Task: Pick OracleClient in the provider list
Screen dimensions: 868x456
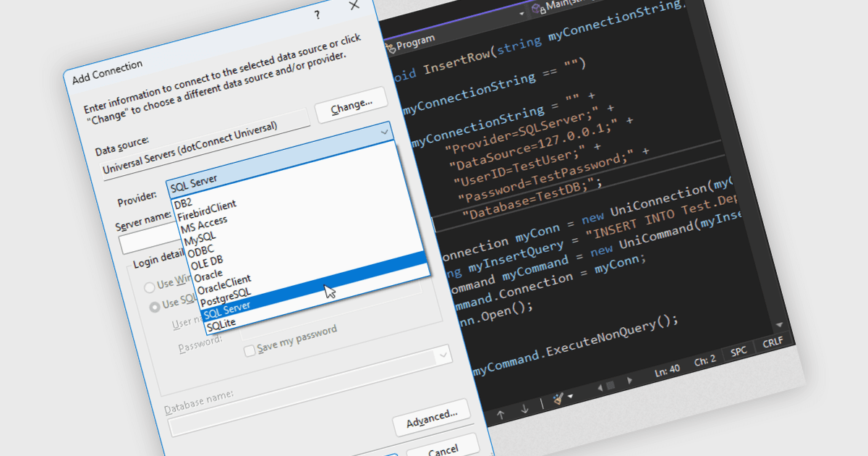Action: point(224,284)
